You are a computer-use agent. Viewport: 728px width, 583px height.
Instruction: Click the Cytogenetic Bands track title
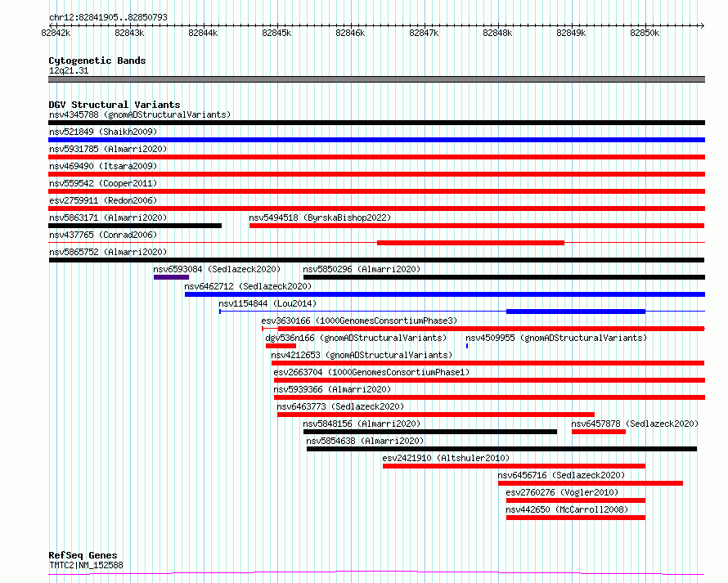(97, 61)
